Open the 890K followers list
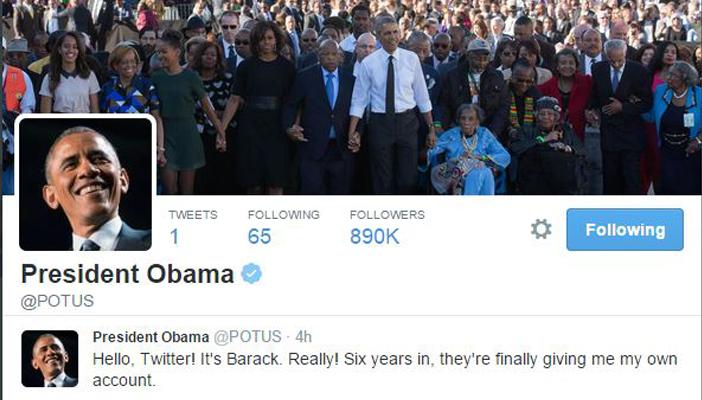 [374, 237]
